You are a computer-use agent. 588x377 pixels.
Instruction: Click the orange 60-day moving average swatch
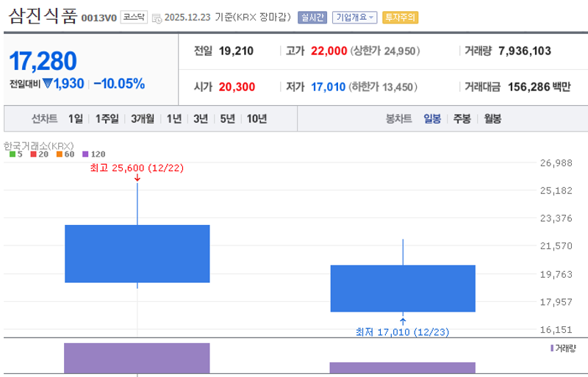[x=60, y=154]
